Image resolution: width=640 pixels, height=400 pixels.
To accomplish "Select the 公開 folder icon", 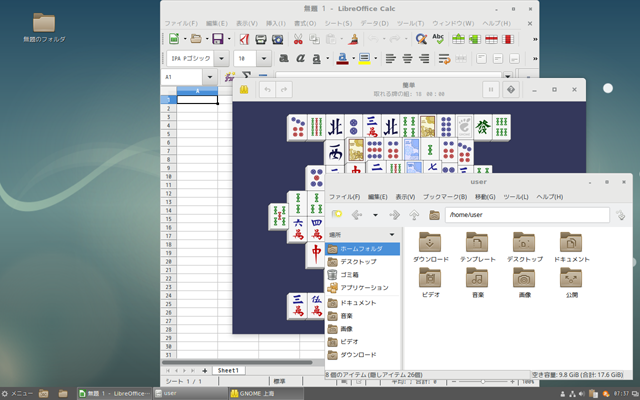I will [x=571, y=278].
